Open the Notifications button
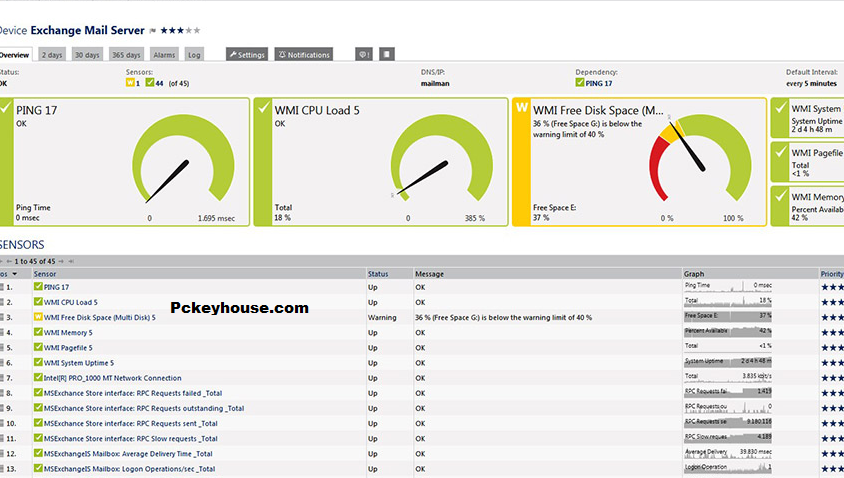844x478 pixels. 304,54
